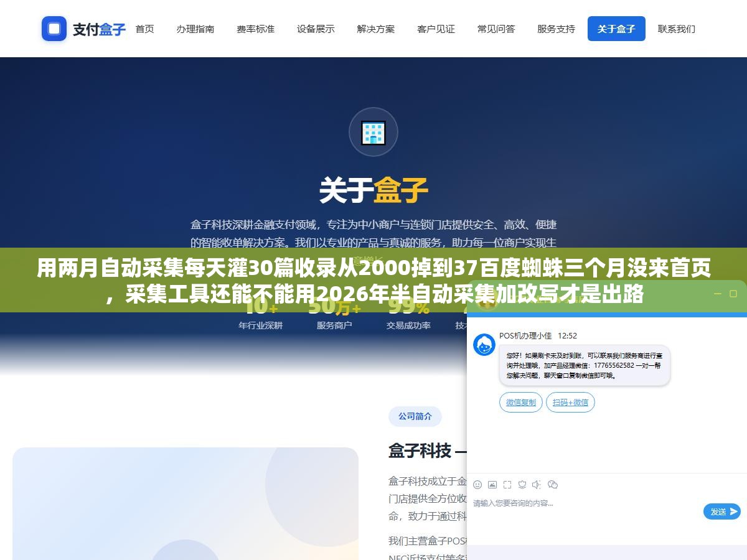Click the 支付盒子 brand text
747x560 pixels.
pos(100,29)
